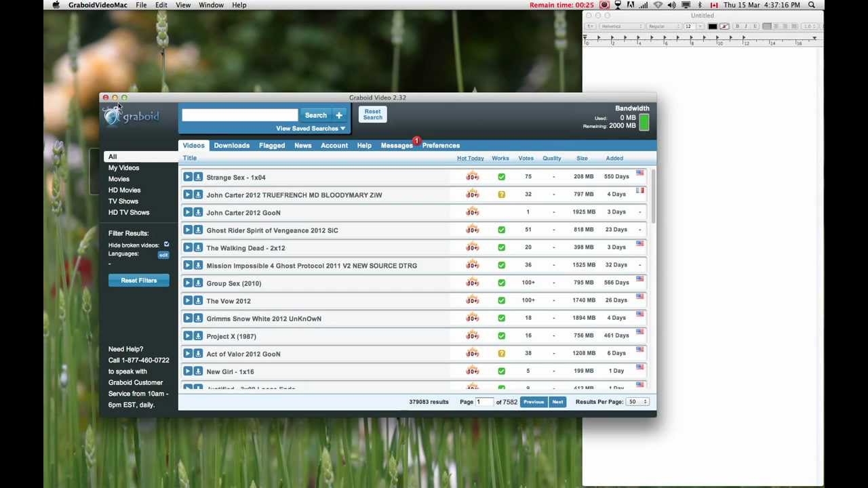The width and height of the screenshot is (868, 488).
Task: Play New Girl - 1x16 video
Action: [188, 371]
